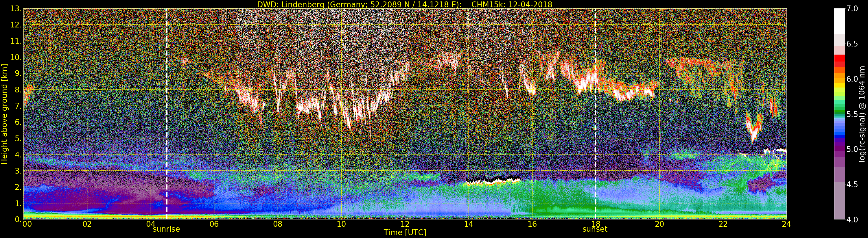Click the '4.5' colorbar tick label

(852, 185)
